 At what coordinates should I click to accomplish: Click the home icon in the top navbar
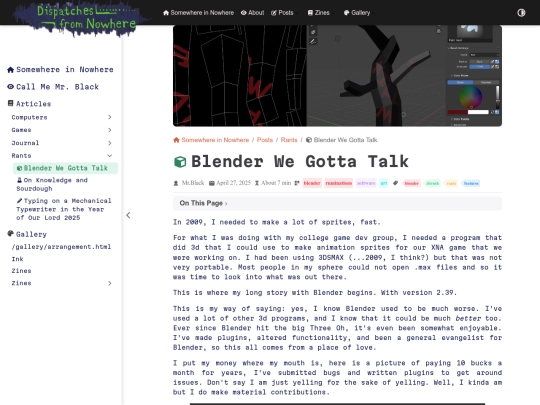coord(166,13)
